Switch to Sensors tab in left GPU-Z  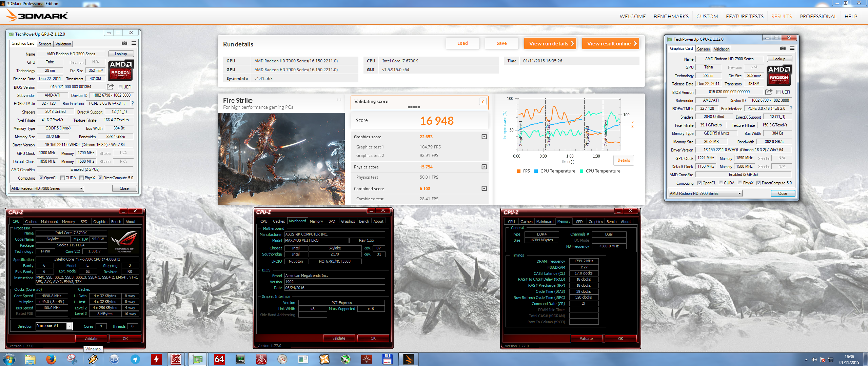click(45, 44)
